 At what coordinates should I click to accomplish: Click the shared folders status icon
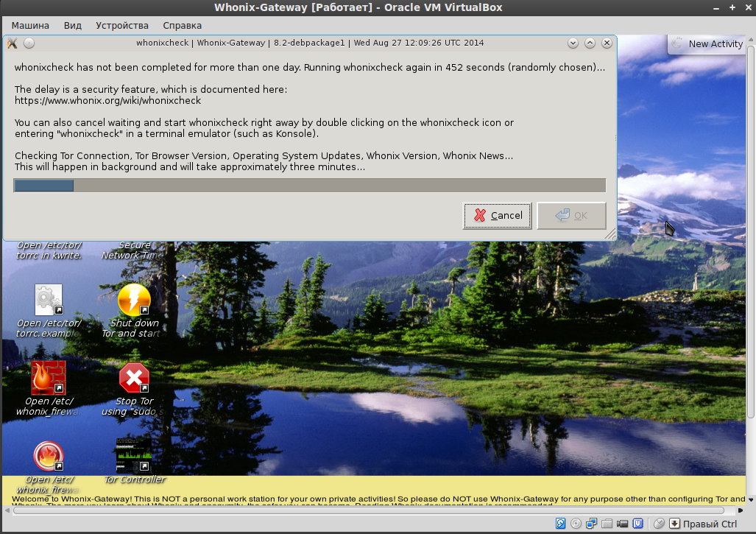[607, 524]
